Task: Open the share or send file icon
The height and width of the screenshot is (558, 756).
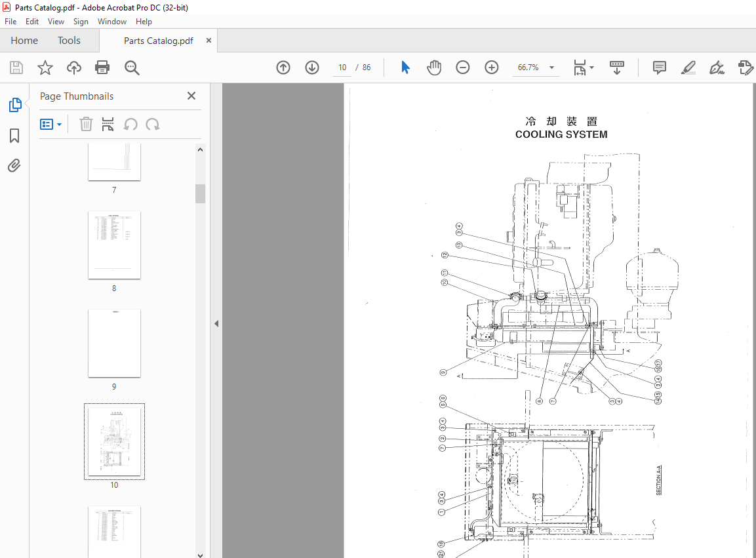Action: (746, 68)
